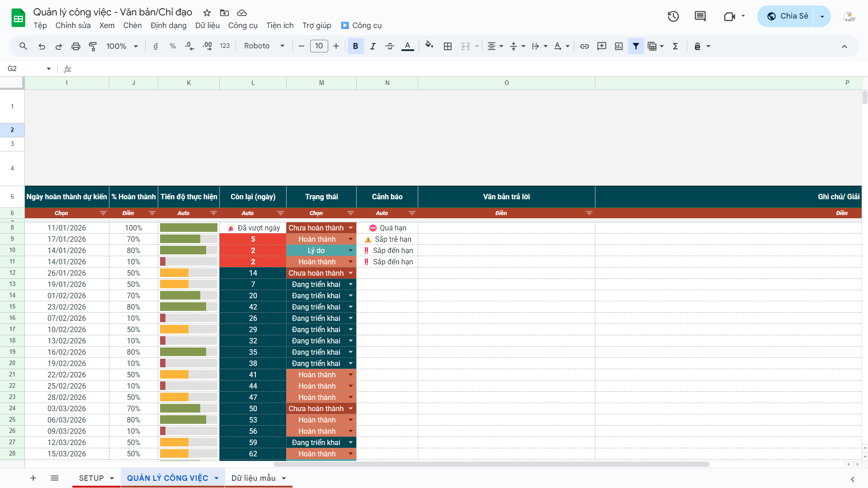
Task: Open the Trạng thái column filter
Action: (350, 213)
